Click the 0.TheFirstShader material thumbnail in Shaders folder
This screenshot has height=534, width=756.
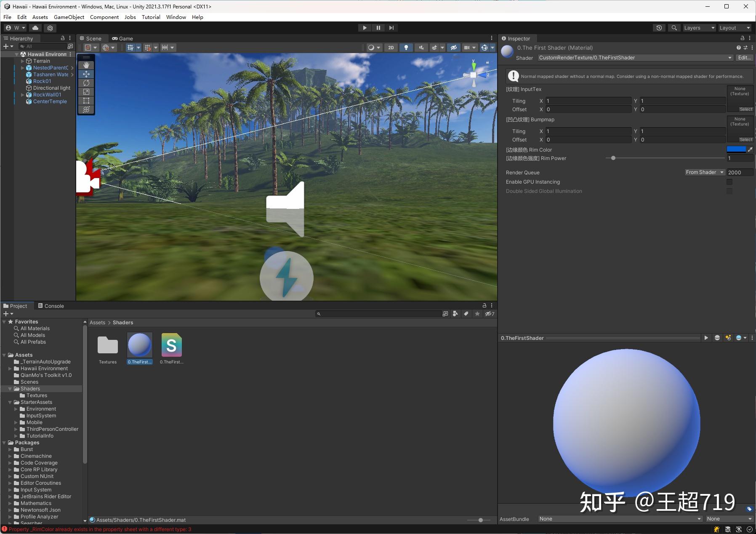139,344
